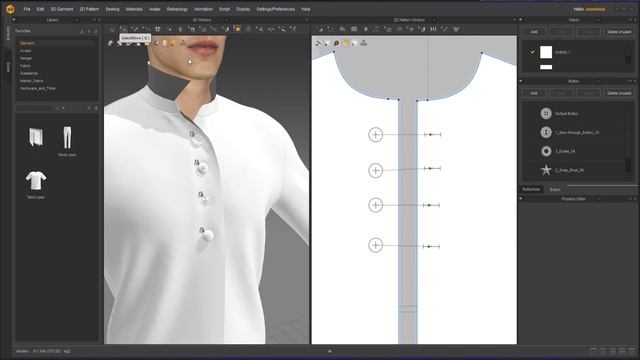Click Delete Unused in the Fabric panel
This screenshot has height=360, width=640.
619,31
